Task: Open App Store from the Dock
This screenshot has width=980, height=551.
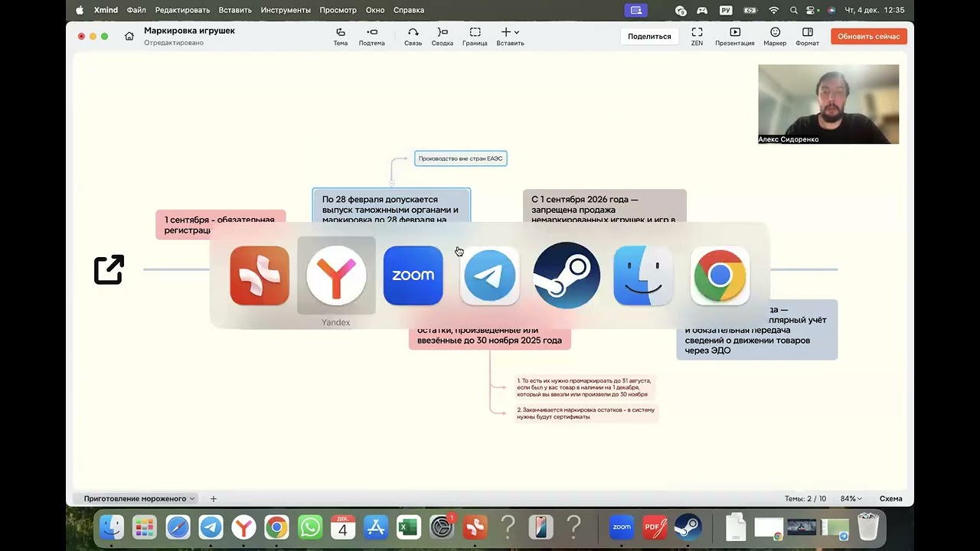Action: point(376,527)
